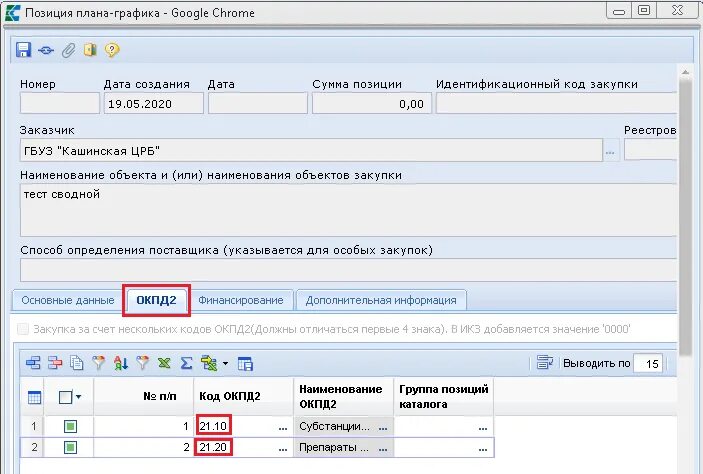This screenshot has height=474, width=703.
Task: Click the table layout save icon
Action: (245, 364)
